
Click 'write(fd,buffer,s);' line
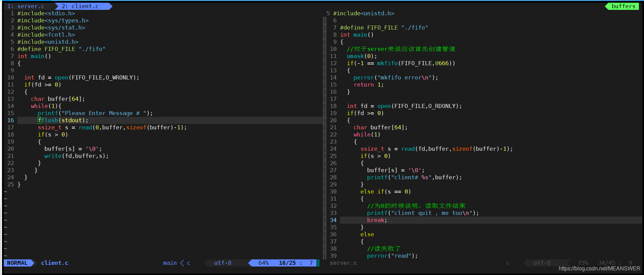tap(76, 156)
